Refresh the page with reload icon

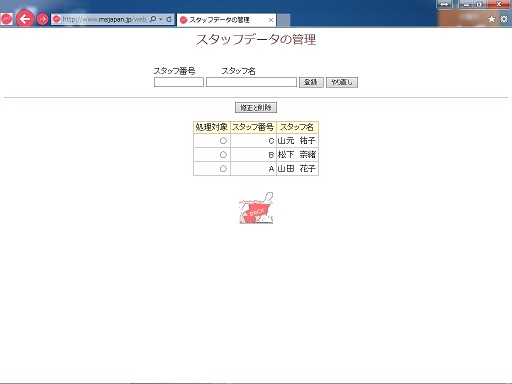point(169,19)
